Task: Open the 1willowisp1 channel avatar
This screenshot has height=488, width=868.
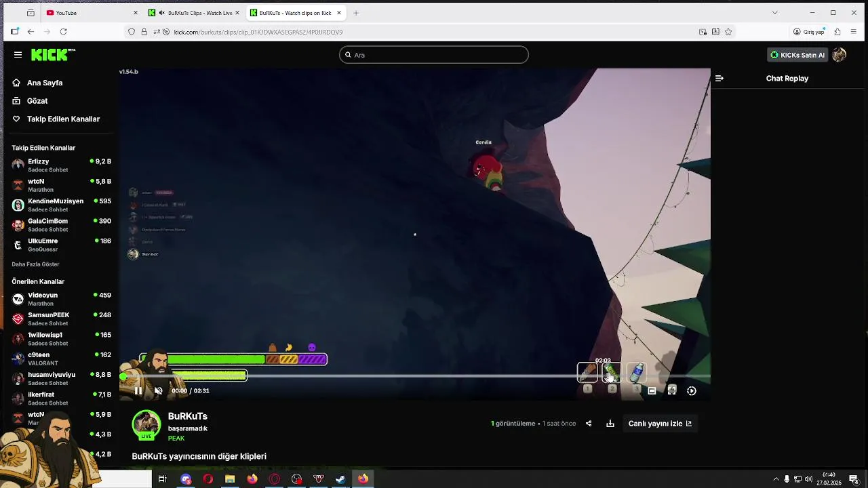Action: (x=18, y=338)
